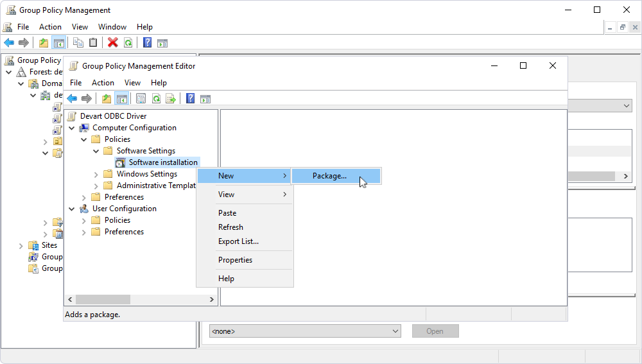
Task: Toggle Action Pane icon in Group Policy Management toolbar
Action: coord(162,42)
